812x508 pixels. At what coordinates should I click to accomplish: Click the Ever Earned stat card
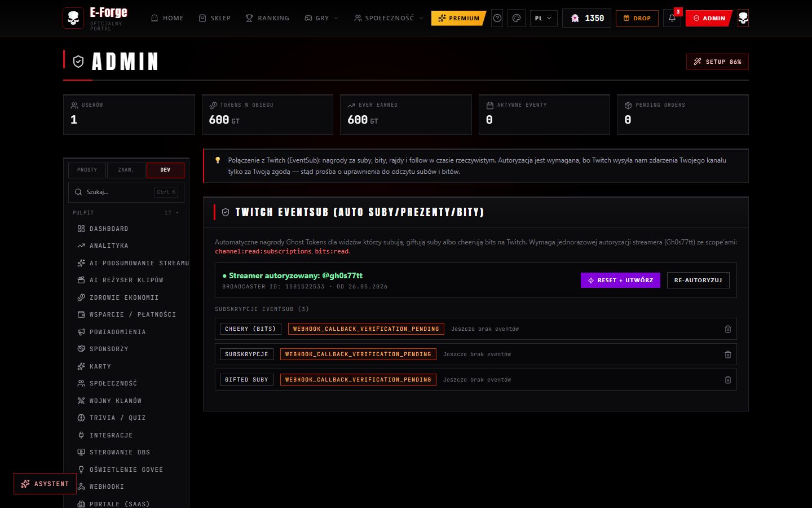(406, 115)
